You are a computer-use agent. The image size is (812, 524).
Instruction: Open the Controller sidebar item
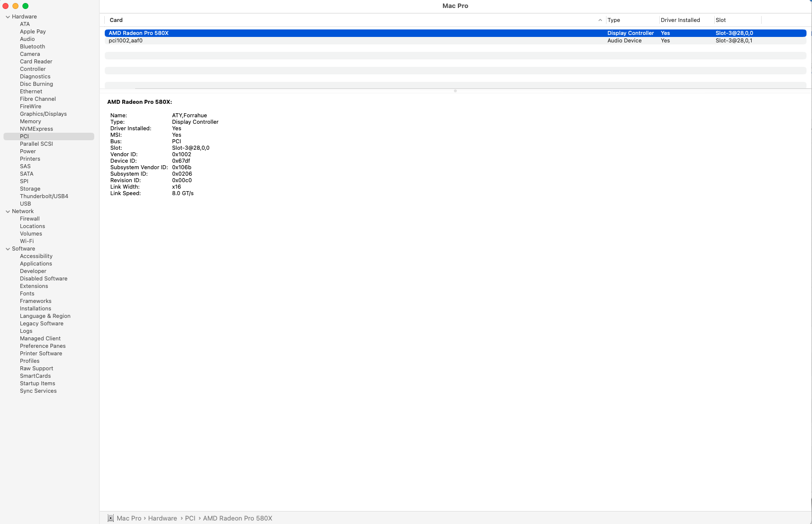33,69
